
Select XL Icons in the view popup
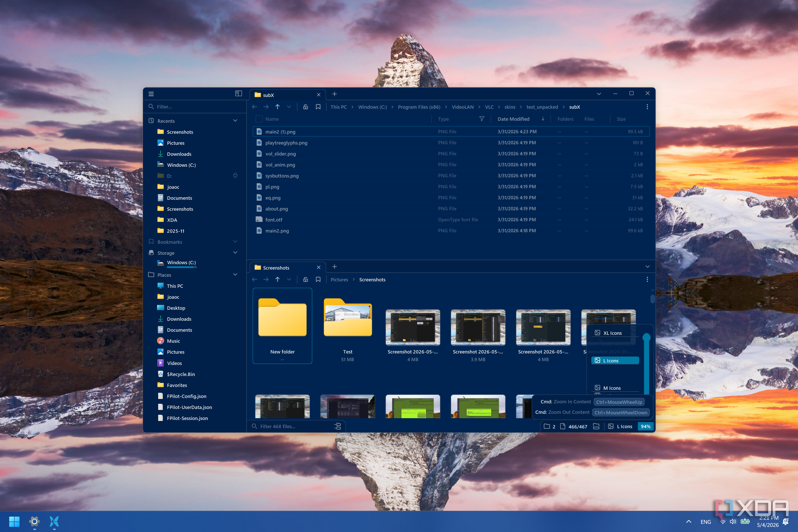615,333
